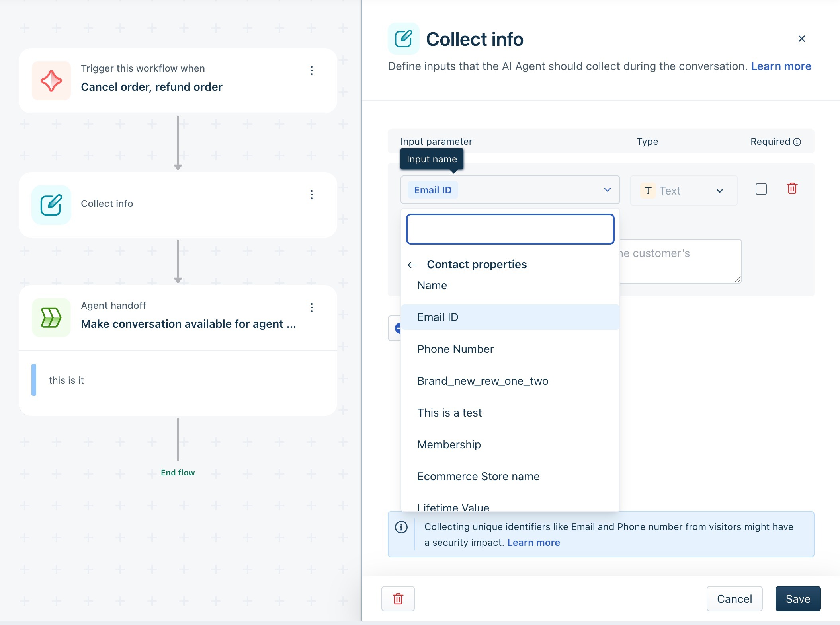Open three-dot menu on Collect info card

click(x=312, y=195)
